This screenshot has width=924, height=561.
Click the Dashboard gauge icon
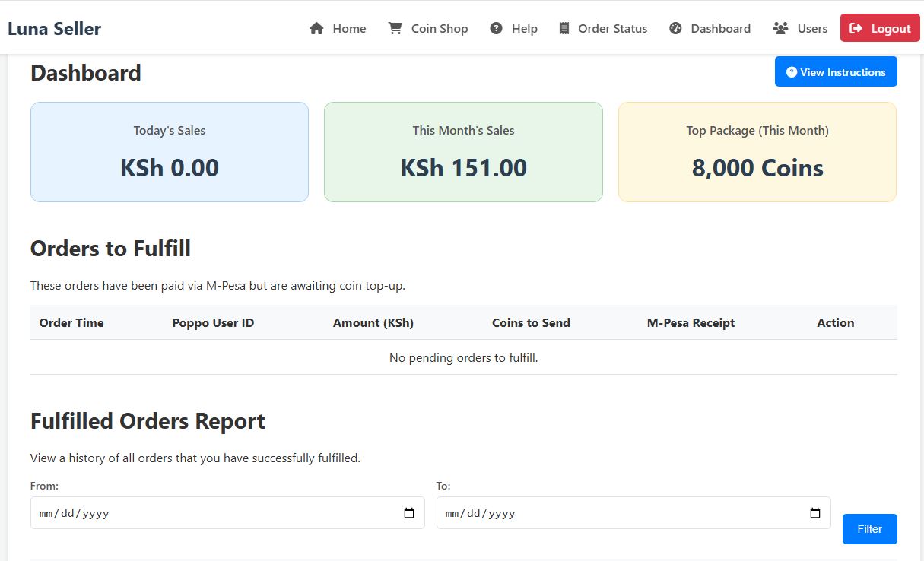[675, 28]
